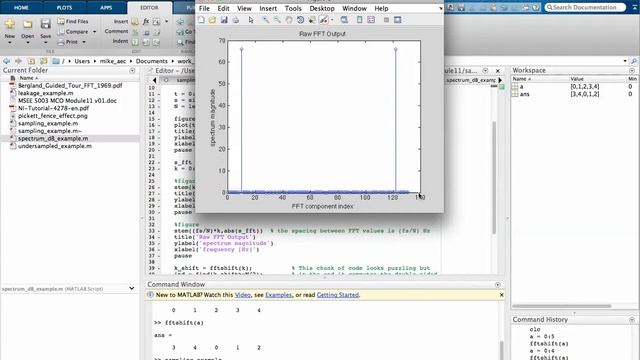Click the forward arrow in address bar
The width and height of the screenshot is (640, 360).
(x=18, y=61)
